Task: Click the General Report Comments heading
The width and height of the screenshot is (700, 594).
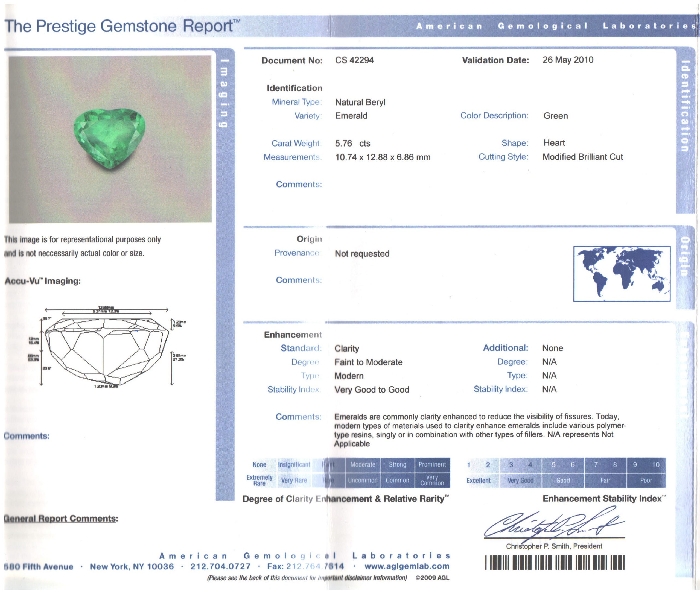Action: point(61,519)
